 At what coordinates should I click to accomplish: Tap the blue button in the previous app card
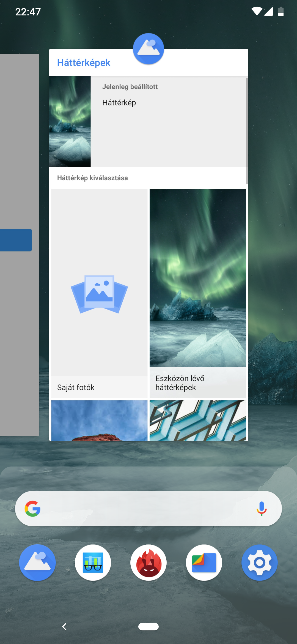[16, 240]
